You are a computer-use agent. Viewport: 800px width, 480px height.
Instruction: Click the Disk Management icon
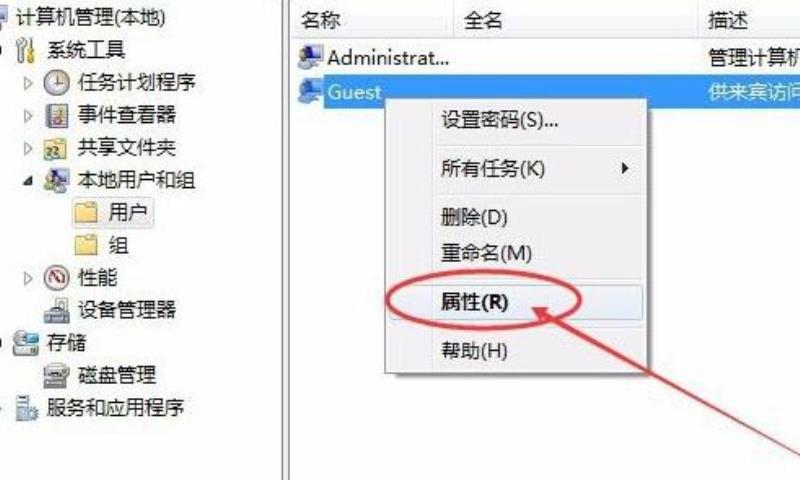tap(56, 376)
